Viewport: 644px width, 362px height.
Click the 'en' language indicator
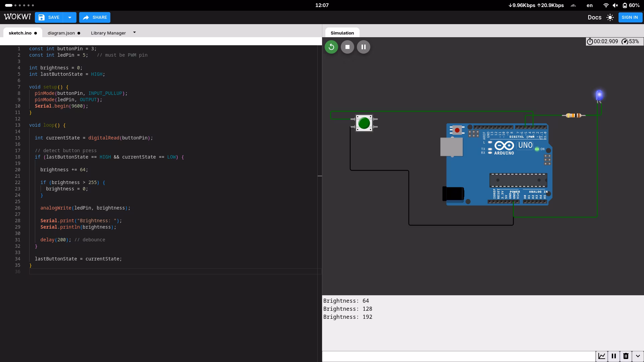point(589,5)
